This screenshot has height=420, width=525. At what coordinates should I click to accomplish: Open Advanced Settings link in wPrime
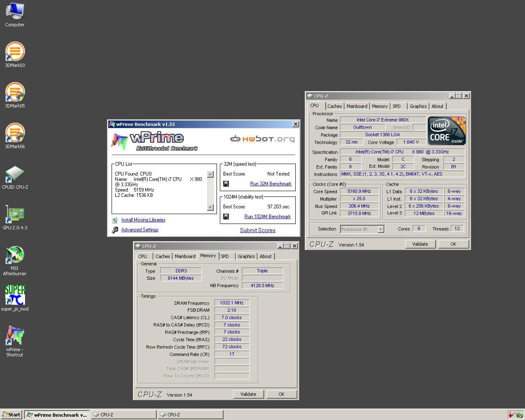pyautogui.click(x=140, y=230)
